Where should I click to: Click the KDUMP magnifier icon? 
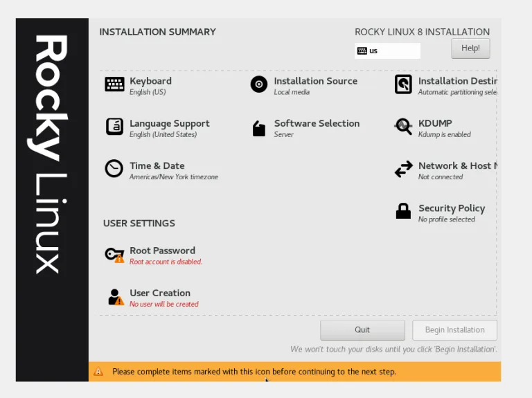pos(403,127)
